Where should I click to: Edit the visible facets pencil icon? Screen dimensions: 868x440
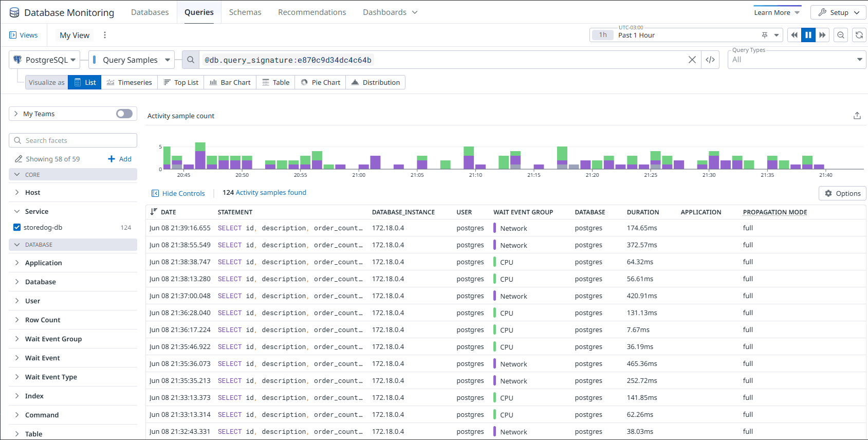coord(19,159)
